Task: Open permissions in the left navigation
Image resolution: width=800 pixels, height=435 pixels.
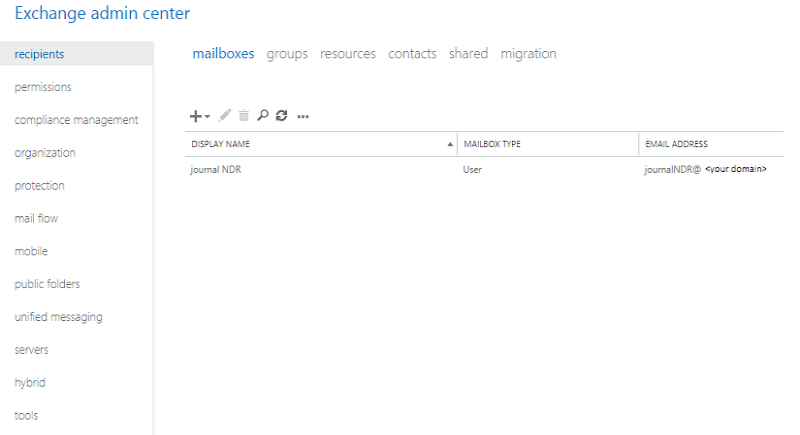Action: pos(43,87)
